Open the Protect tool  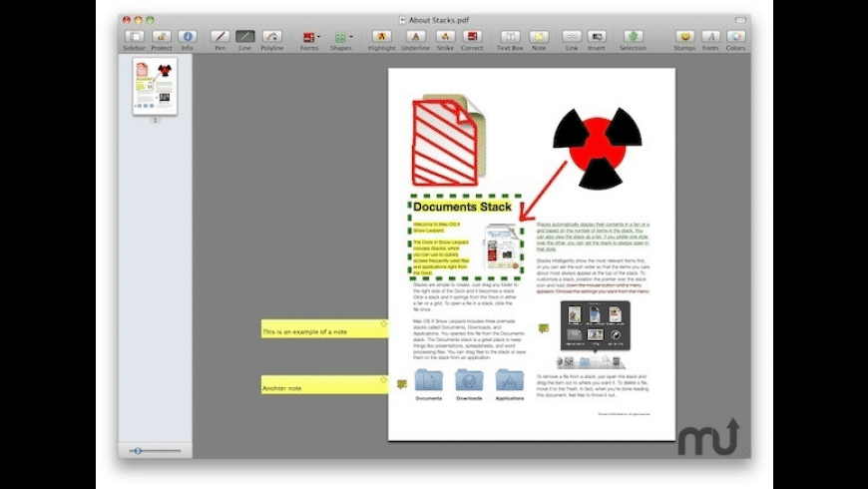pyautogui.click(x=161, y=37)
